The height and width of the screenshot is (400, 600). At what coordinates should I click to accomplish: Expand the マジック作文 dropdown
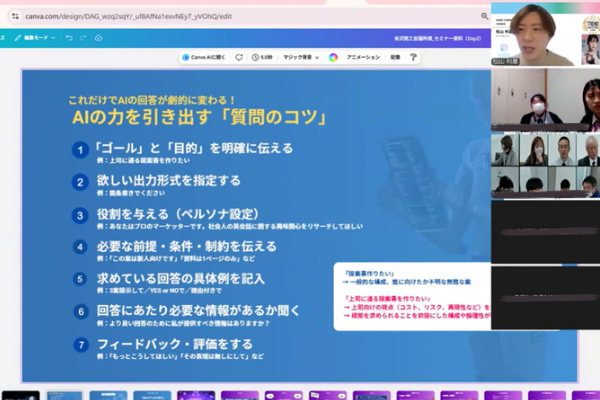[x=301, y=57]
